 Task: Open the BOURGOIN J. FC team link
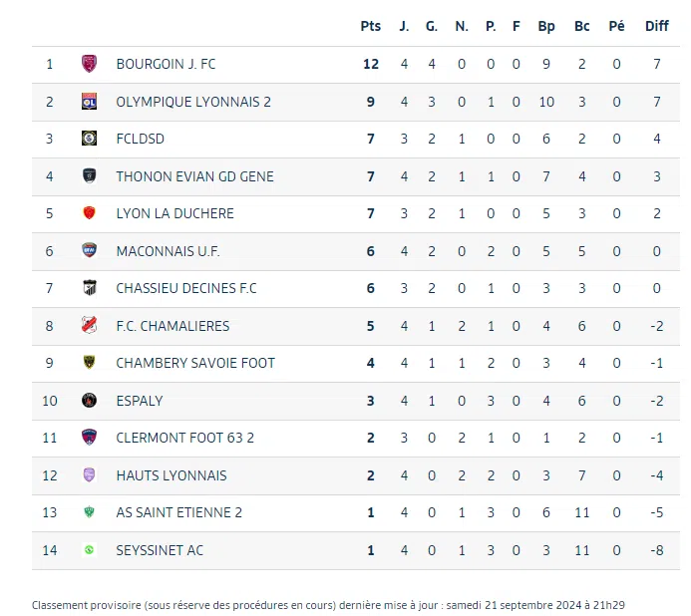click(166, 64)
